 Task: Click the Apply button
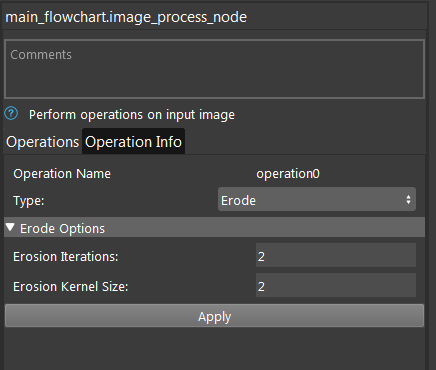tap(214, 316)
